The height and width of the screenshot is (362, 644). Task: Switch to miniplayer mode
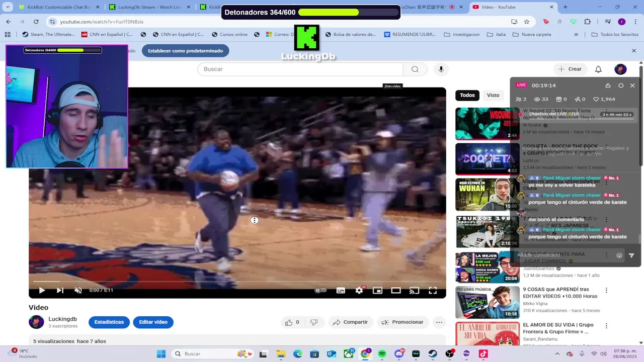[x=377, y=290]
